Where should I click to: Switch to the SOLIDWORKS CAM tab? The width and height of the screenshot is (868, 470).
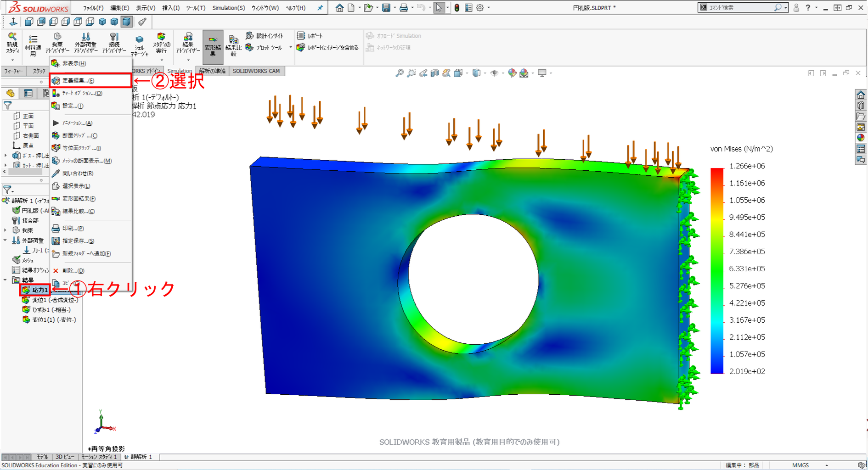(x=256, y=71)
